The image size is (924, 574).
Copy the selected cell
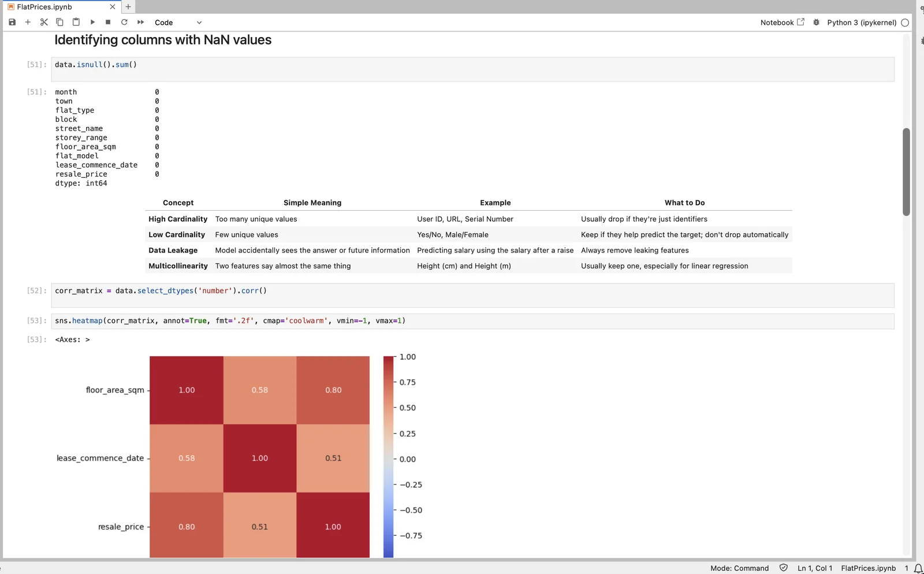[x=59, y=23]
